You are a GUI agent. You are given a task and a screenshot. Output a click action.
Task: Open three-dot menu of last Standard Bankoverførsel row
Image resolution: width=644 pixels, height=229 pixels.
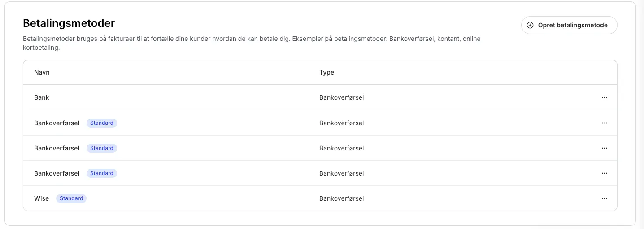click(604, 173)
